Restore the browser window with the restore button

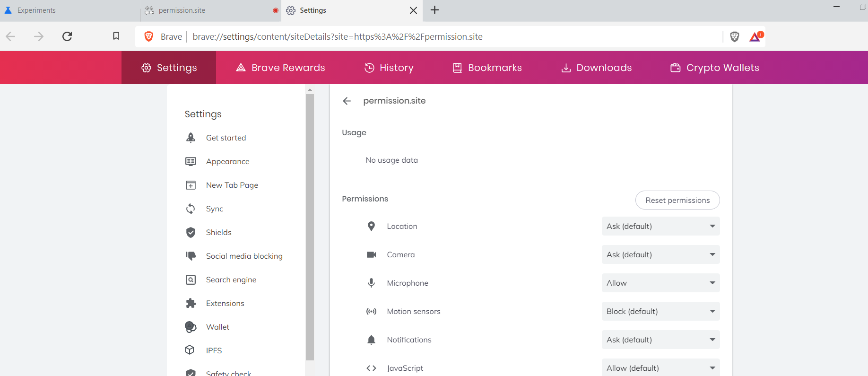863,7
